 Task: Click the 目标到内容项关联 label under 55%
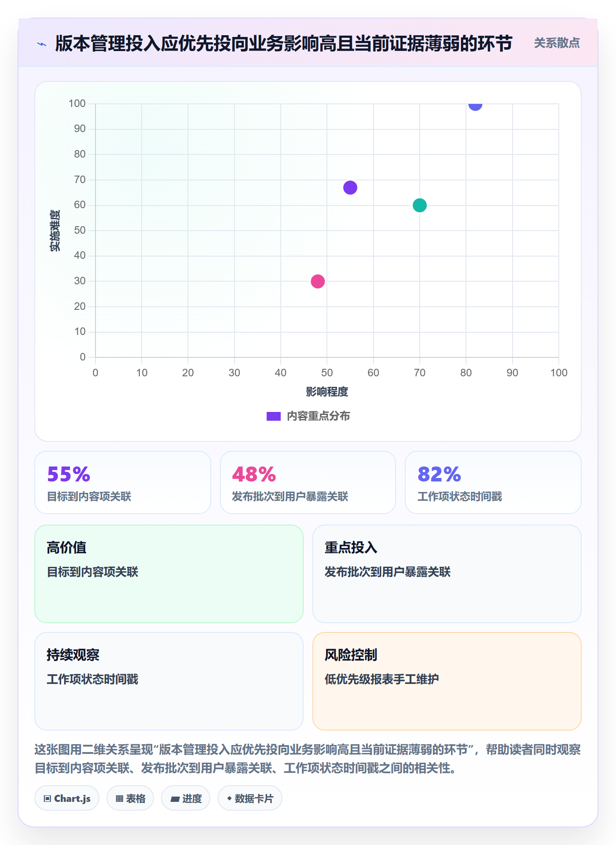89,496
